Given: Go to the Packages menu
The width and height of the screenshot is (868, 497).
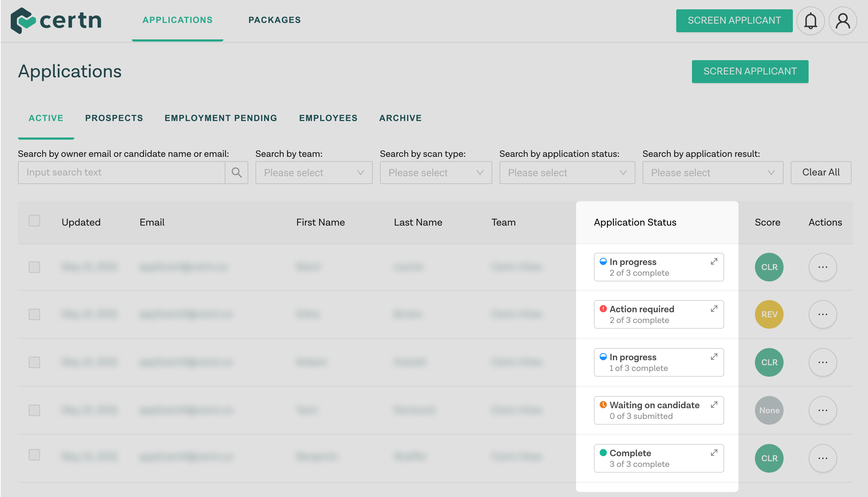Looking at the screenshot, I should point(274,20).
